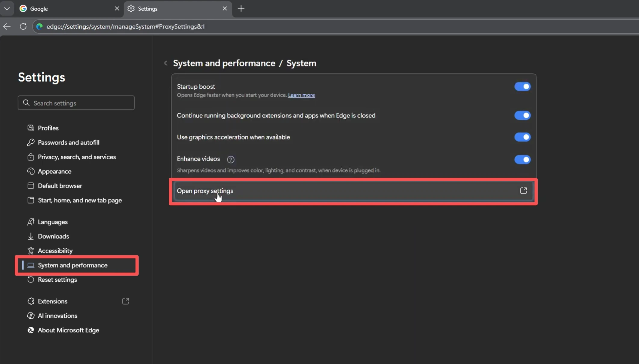Click Passwords key icon

pos(31,142)
